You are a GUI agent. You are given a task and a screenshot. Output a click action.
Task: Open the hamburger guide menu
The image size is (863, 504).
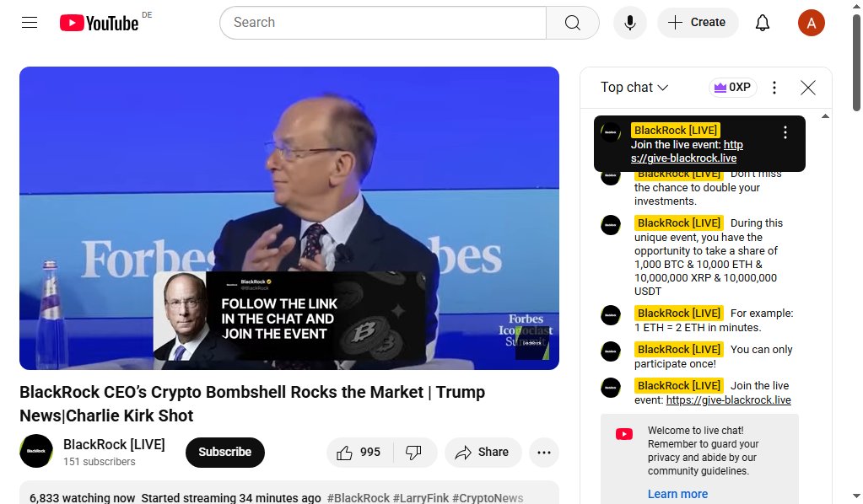30,23
